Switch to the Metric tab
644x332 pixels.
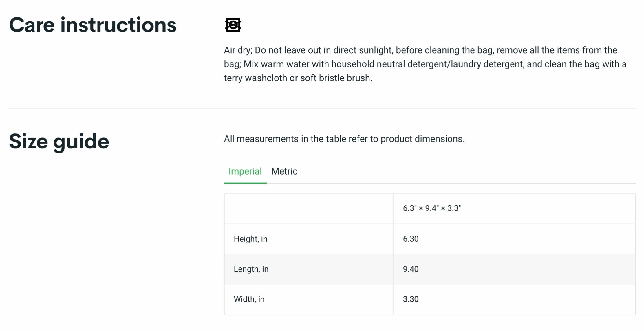tap(284, 171)
